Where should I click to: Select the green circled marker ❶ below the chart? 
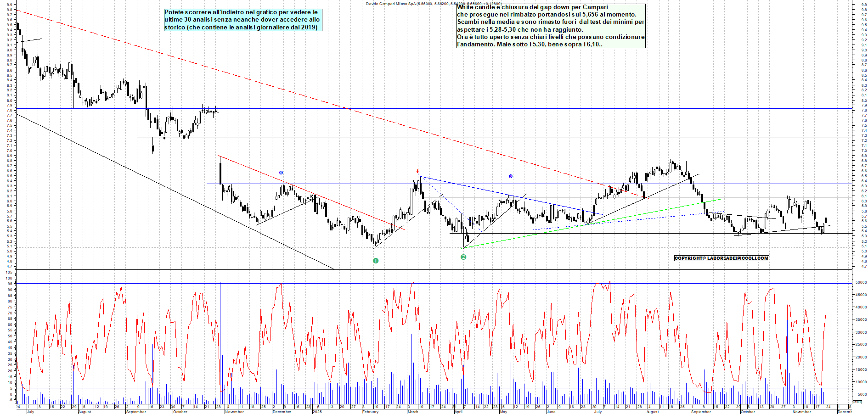pos(376,260)
